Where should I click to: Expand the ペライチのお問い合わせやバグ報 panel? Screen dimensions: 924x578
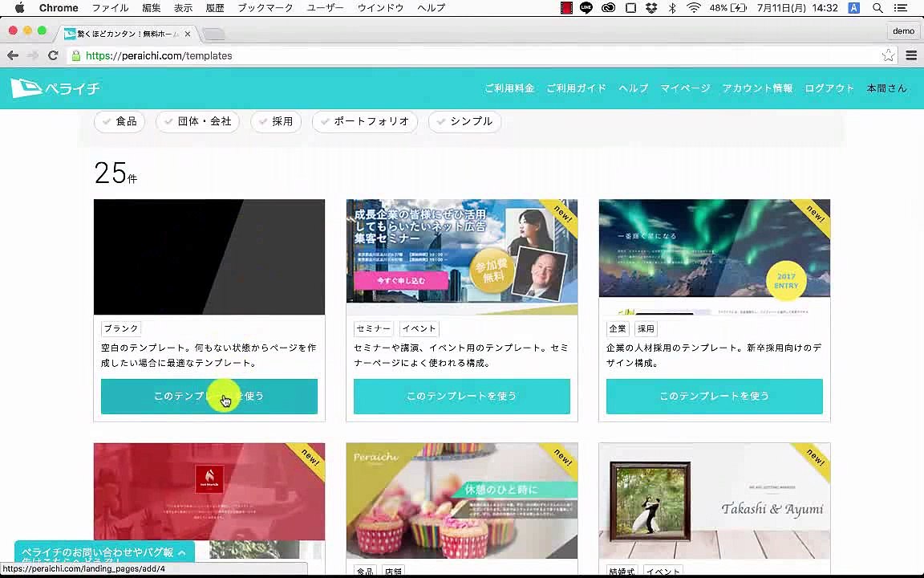coord(104,552)
